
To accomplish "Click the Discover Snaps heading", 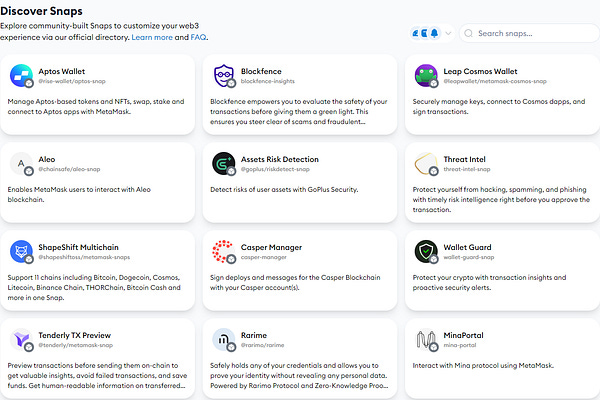I will coord(41,11).
